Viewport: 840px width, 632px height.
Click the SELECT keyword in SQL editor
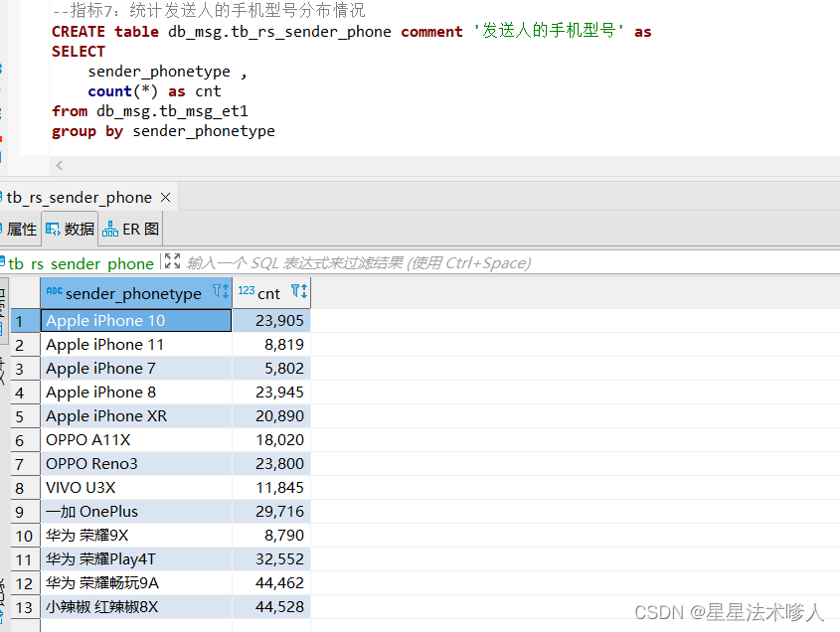tap(79, 52)
